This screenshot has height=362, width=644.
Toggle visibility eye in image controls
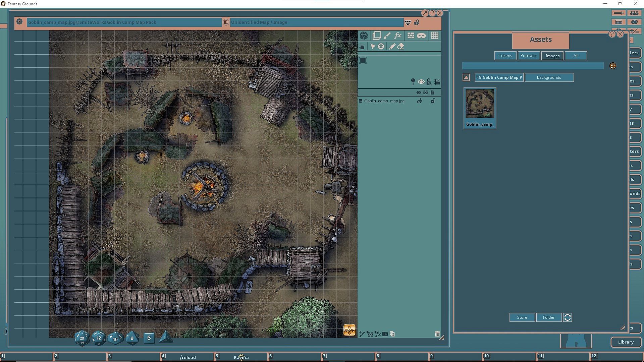(x=421, y=82)
